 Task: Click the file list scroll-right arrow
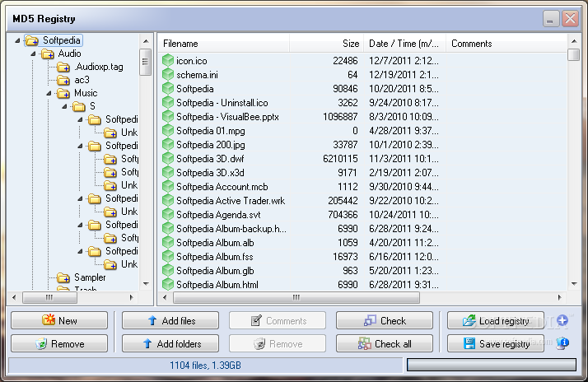[x=559, y=298]
